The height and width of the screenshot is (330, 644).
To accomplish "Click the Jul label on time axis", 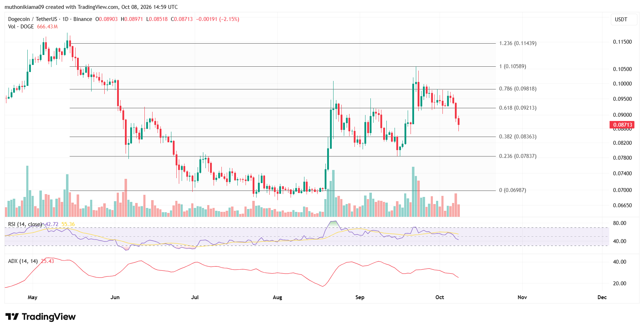I will click(x=195, y=297).
